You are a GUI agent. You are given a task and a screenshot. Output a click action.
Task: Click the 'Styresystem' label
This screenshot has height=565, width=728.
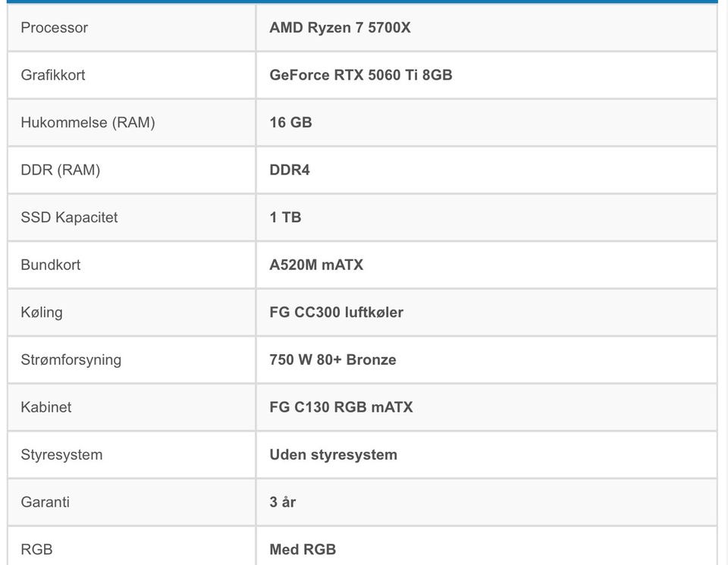coord(61,455)
